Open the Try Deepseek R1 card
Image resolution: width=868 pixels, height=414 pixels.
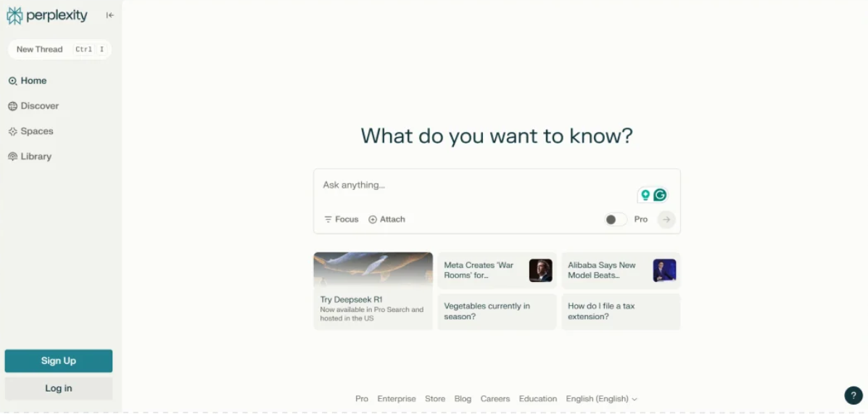(373, 291)
